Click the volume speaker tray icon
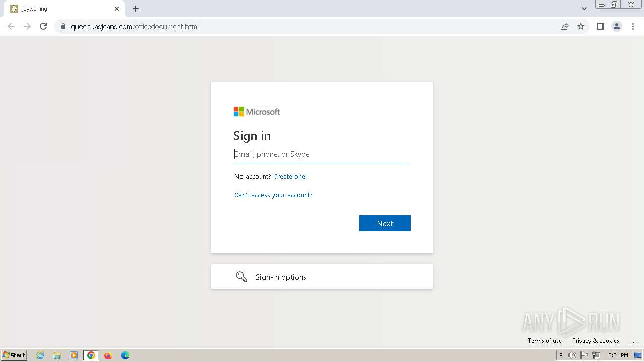This screenshot has width=644, height=362. click(x=572, y=355)
